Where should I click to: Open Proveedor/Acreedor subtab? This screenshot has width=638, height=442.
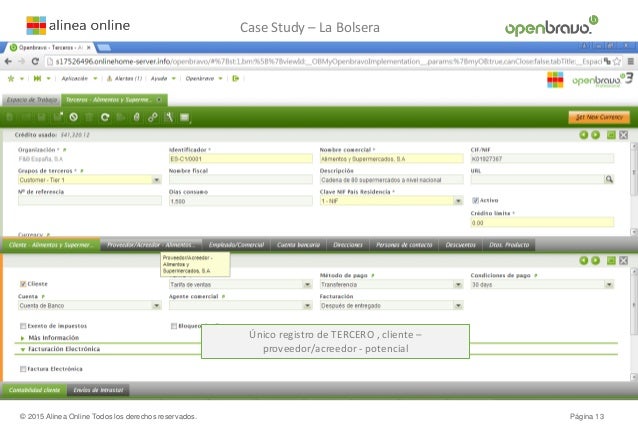click(x=151, y=245)
